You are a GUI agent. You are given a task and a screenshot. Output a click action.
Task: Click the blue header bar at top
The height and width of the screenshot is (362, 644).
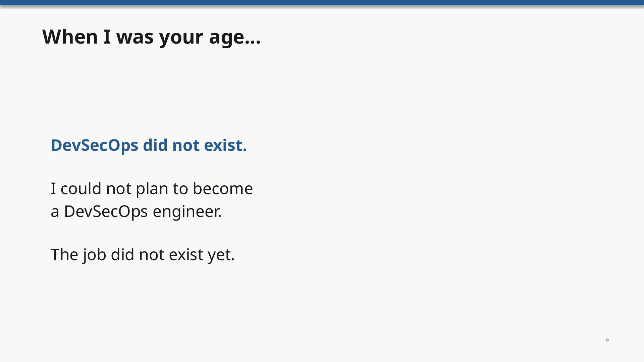pyautogui.click(x=322, y=3)
